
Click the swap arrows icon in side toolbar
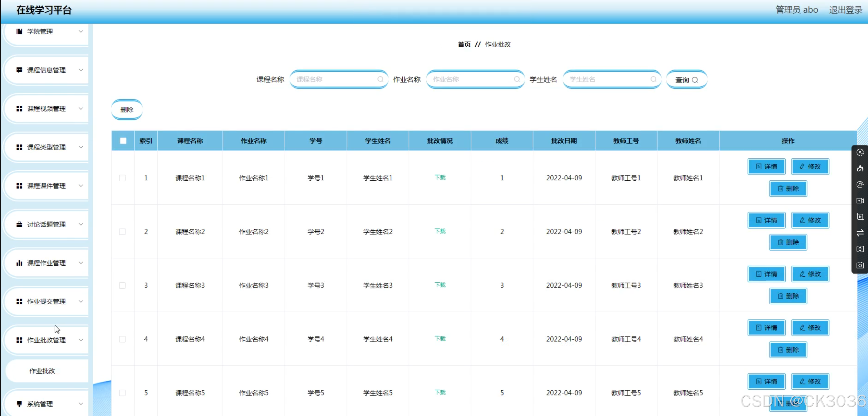click(x=860, y=233)
